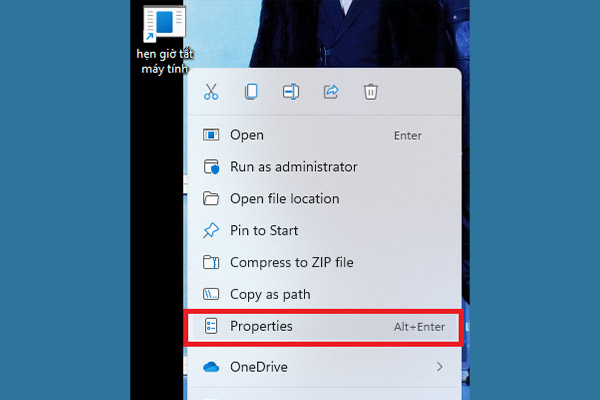This screenshot has width=600, height=400.
Task: Choose Open from the context menu
Action: point(323,135)
